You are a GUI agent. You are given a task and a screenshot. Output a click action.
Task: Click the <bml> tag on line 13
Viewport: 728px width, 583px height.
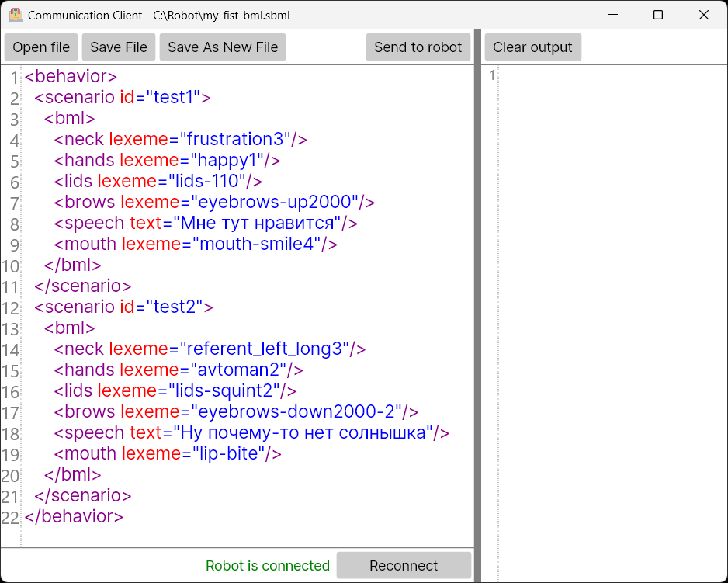tap(70, 328)
